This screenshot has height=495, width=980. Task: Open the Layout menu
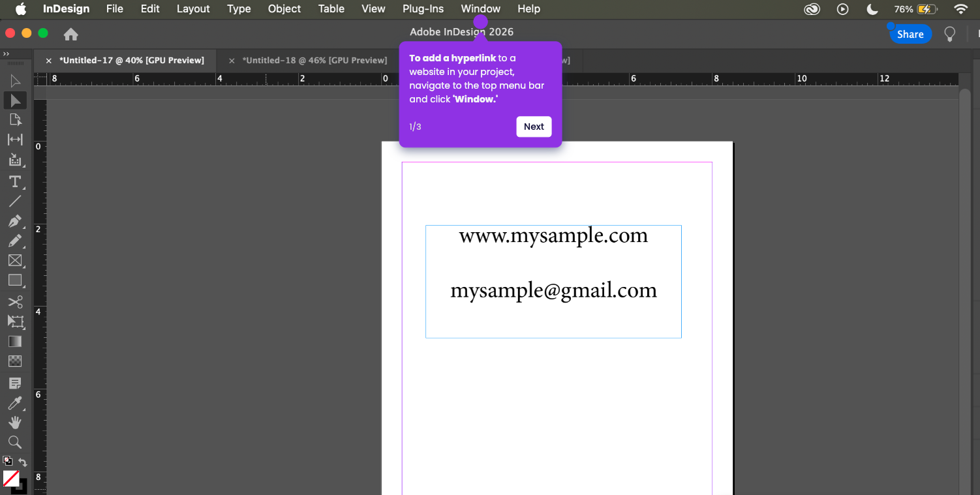coord(193,8)
